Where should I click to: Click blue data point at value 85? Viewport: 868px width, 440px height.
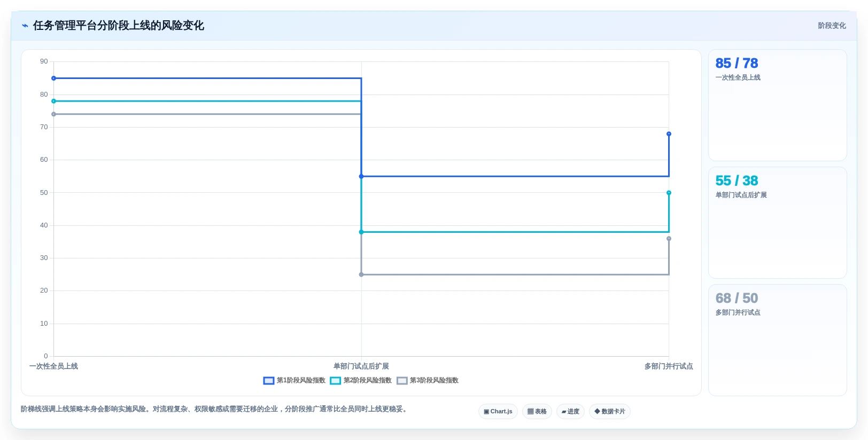coord(53,78)
